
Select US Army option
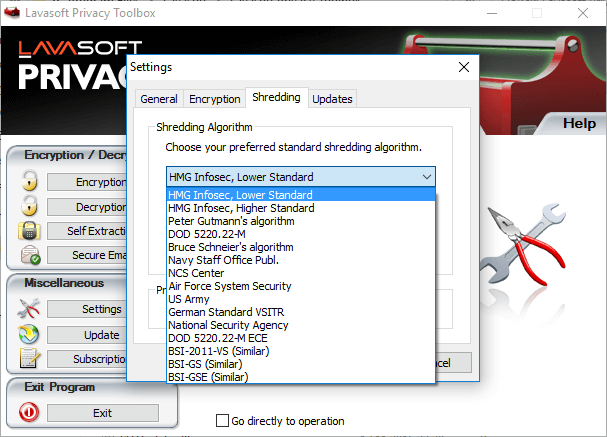[301, 299]
